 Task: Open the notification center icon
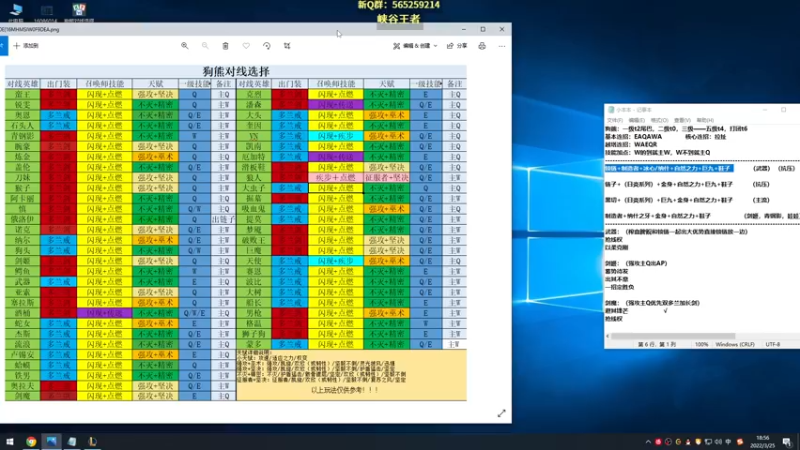click(x=787, y=442)
